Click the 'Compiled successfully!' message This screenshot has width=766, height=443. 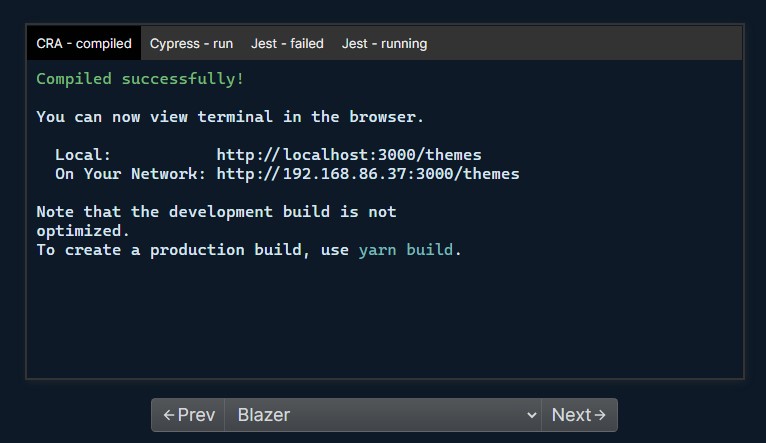tap(140, 79)
